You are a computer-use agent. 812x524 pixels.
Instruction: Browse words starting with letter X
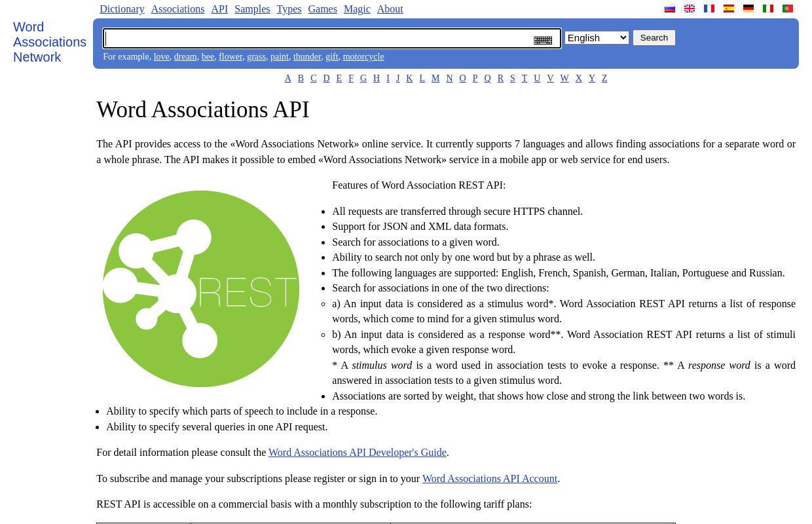point(579,79)
